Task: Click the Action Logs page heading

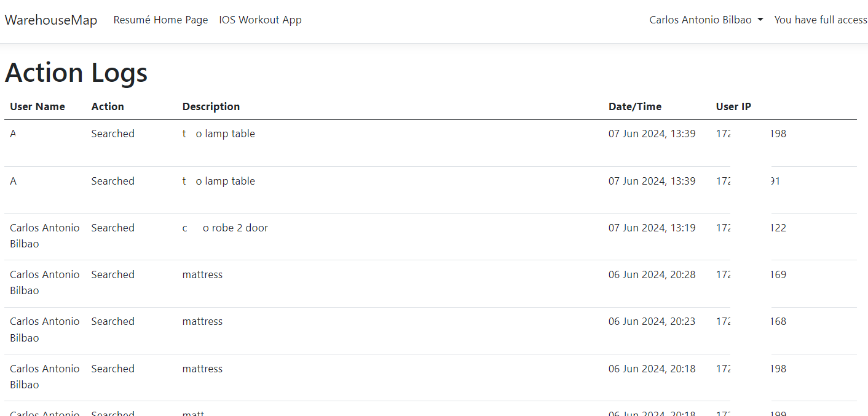Action: [76, 73]
